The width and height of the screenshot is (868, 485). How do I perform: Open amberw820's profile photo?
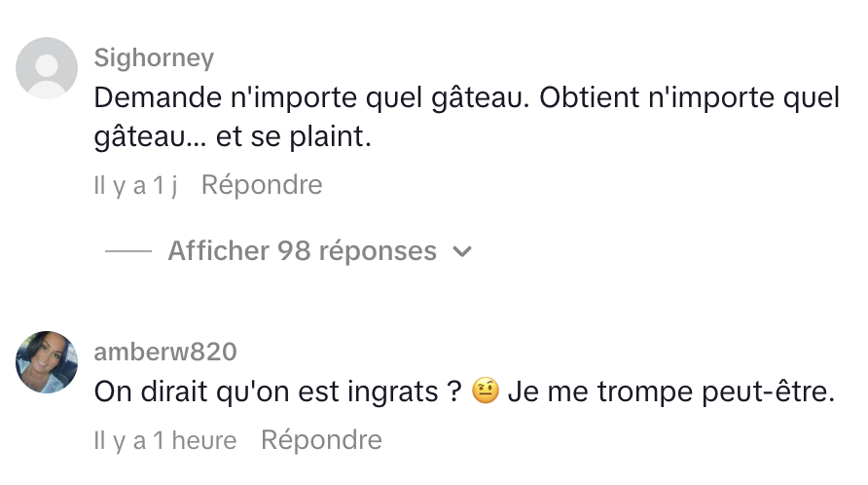(x=47, y=362)
